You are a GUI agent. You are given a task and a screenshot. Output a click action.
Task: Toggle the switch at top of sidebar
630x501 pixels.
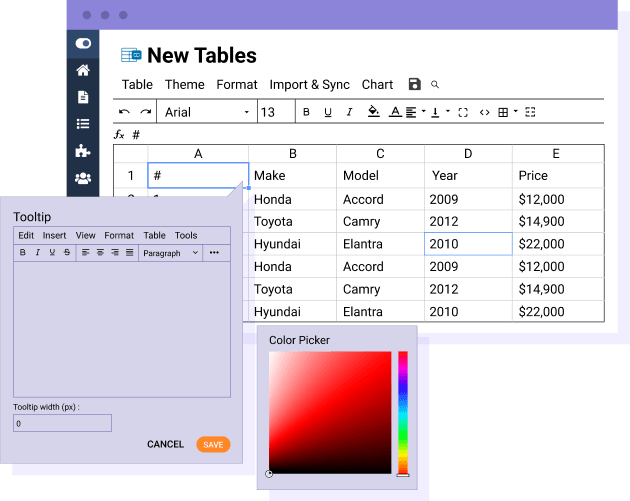83,44
